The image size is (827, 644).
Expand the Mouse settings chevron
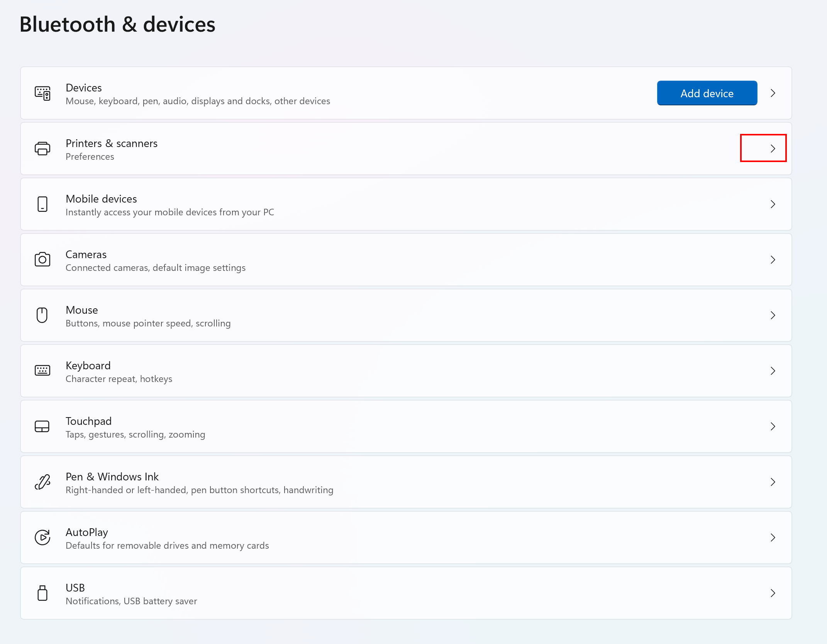point(773,315)
